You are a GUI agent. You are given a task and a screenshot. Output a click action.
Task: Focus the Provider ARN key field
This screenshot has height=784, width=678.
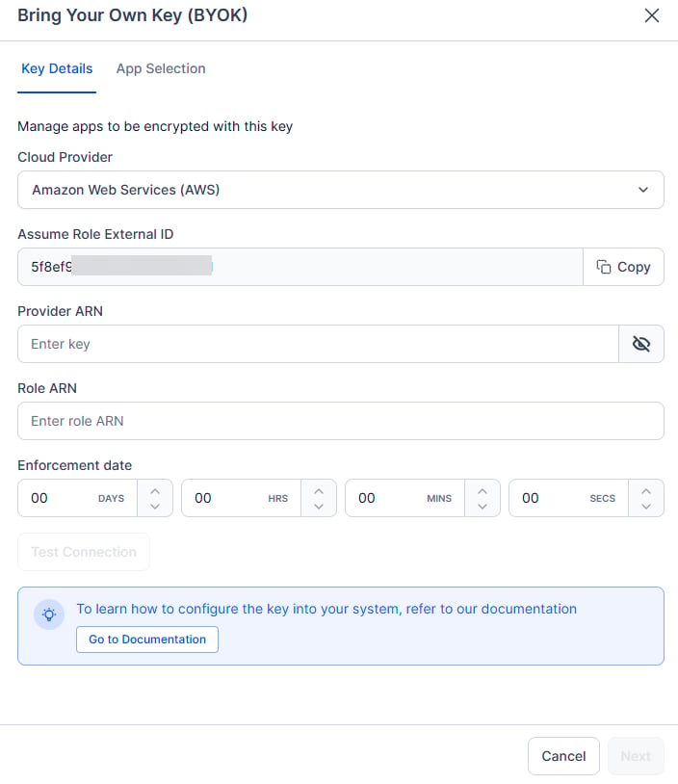(x=318, y=344)
